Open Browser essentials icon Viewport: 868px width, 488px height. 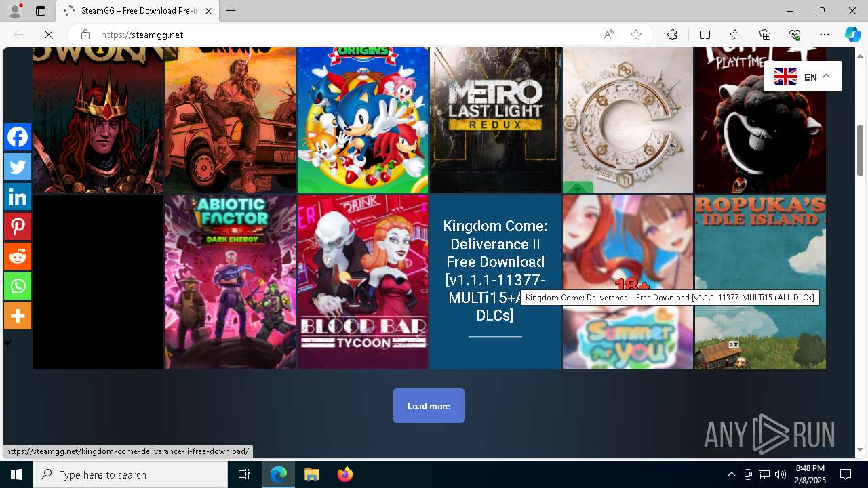click(795, 35)
